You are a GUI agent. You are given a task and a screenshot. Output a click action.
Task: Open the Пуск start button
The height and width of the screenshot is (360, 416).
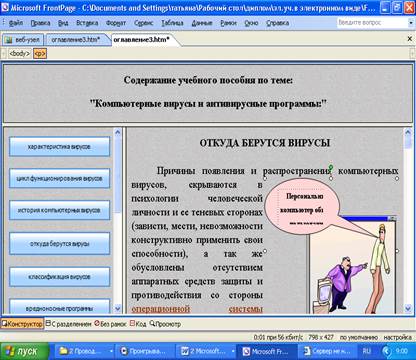24,351
